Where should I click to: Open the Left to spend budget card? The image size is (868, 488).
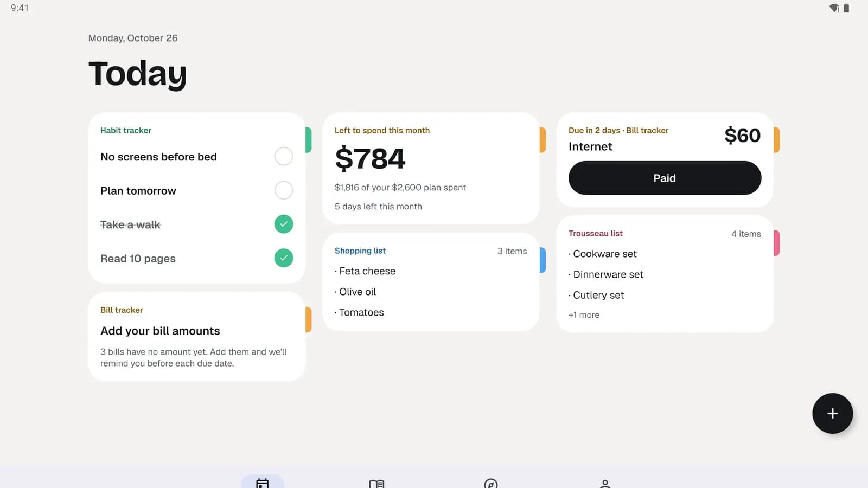coord(431,168)
